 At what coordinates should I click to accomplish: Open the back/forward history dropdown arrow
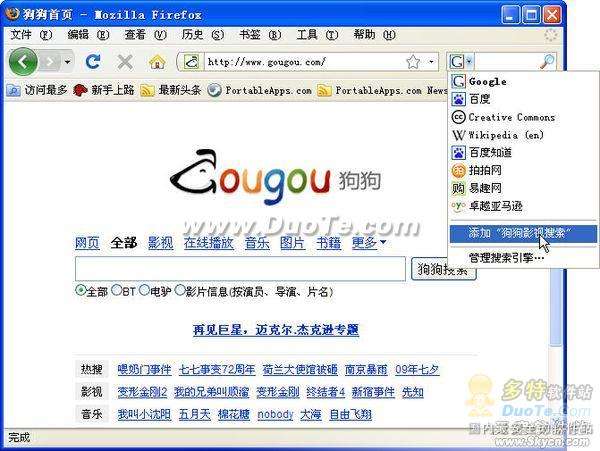(68, 62)
